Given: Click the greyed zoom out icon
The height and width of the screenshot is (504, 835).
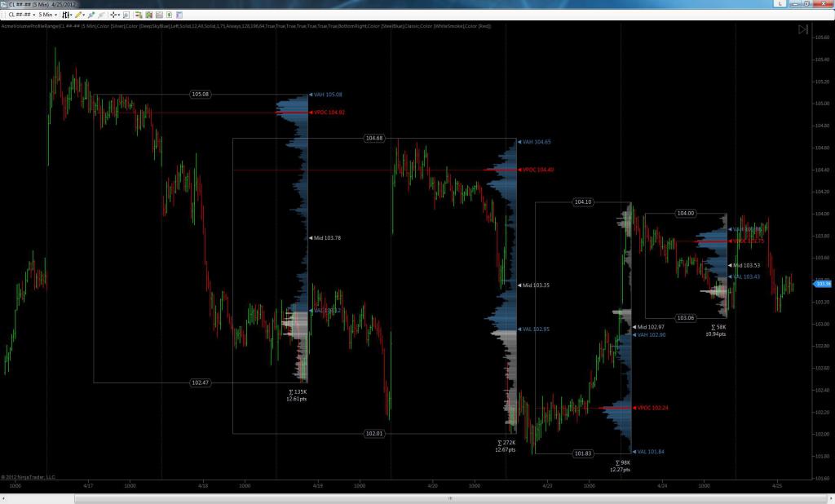Looking at the screenshot, I should (101, 15).
